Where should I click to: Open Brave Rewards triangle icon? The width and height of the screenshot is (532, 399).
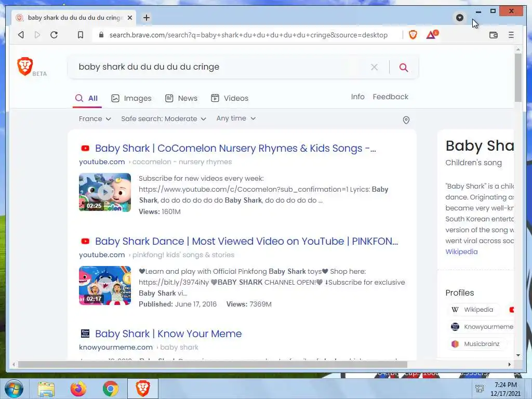[x=432, y=35]
